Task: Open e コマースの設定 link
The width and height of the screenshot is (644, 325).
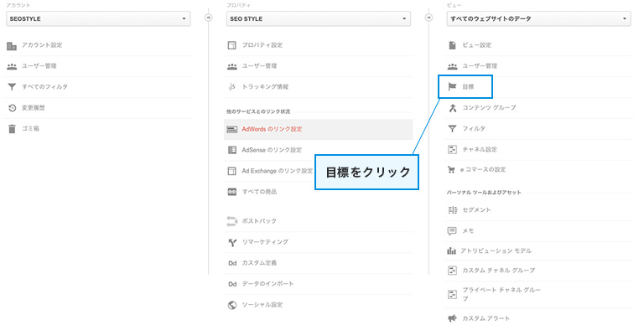Action: (483, 169)
